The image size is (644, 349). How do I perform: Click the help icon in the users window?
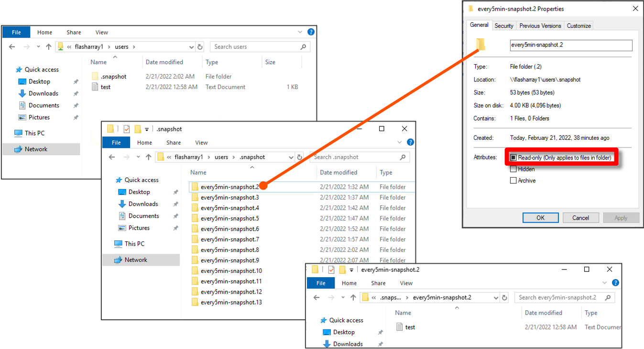[311, 32]
